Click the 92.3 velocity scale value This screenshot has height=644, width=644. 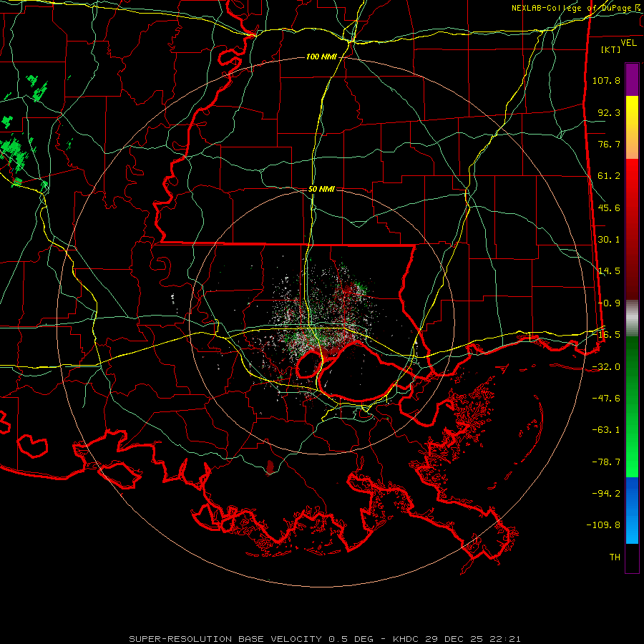(609, 112)
